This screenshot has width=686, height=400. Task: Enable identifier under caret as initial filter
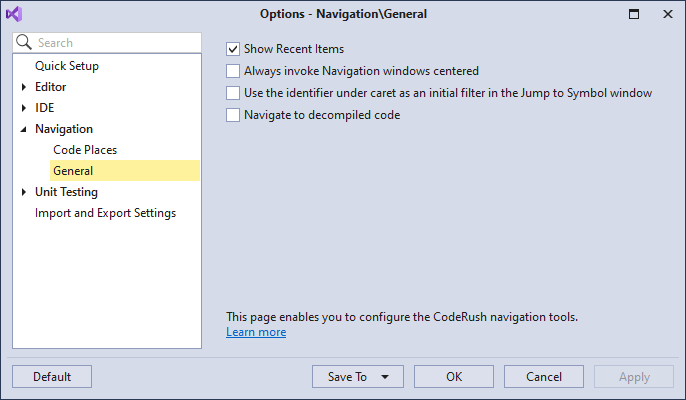tap(233, 93)
